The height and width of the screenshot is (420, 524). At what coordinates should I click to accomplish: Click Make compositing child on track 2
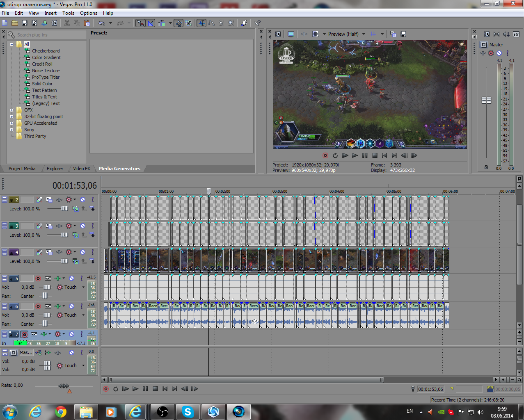pyautogui.click(x=92, y=209)
